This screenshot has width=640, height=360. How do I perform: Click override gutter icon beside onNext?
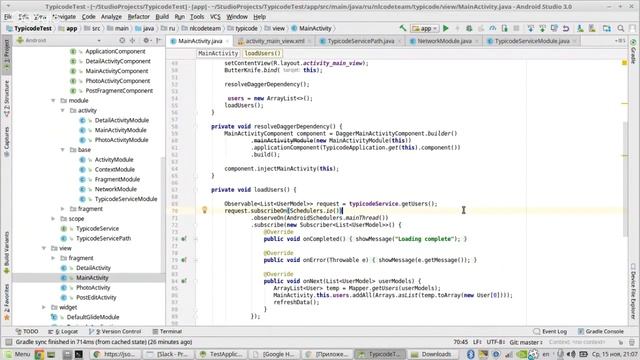(184, 281)
